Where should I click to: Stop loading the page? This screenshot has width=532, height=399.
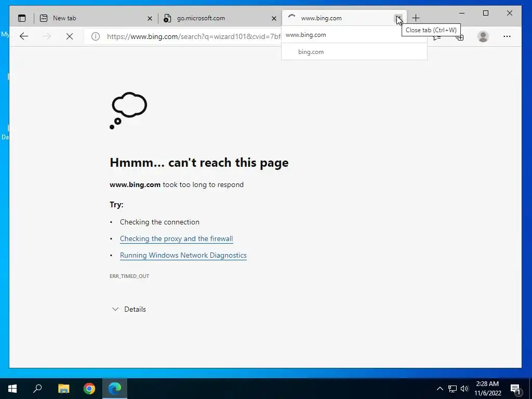70,36
